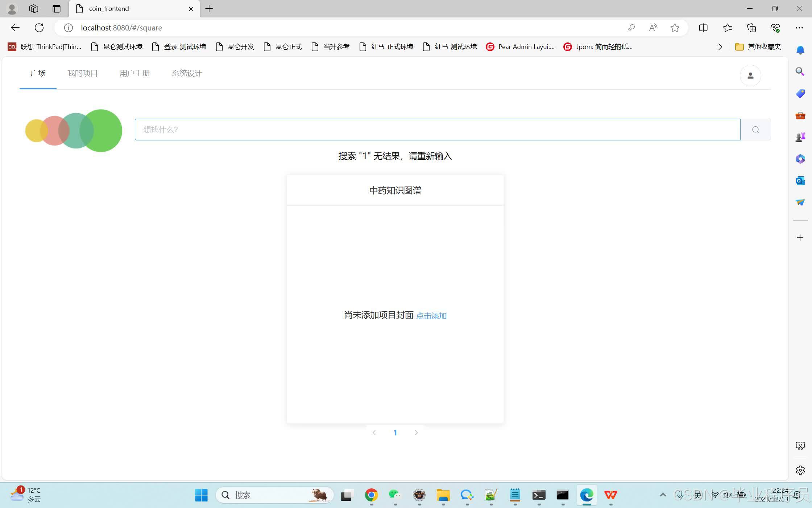Click the search magnifier button
The image size is (812, 508).
pos(755,130)
